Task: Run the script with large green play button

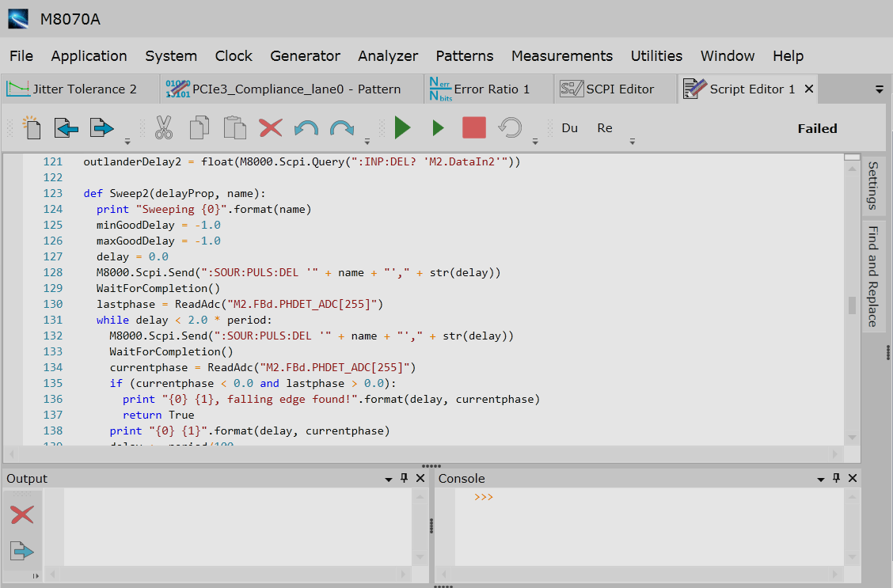Action: (x=402, y=127)
